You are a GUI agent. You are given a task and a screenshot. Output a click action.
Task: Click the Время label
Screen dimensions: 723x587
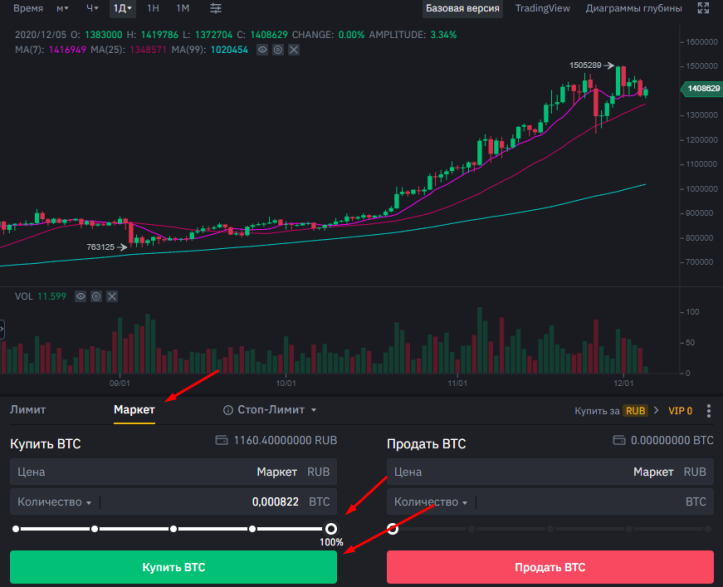click(x=28, y=8)
